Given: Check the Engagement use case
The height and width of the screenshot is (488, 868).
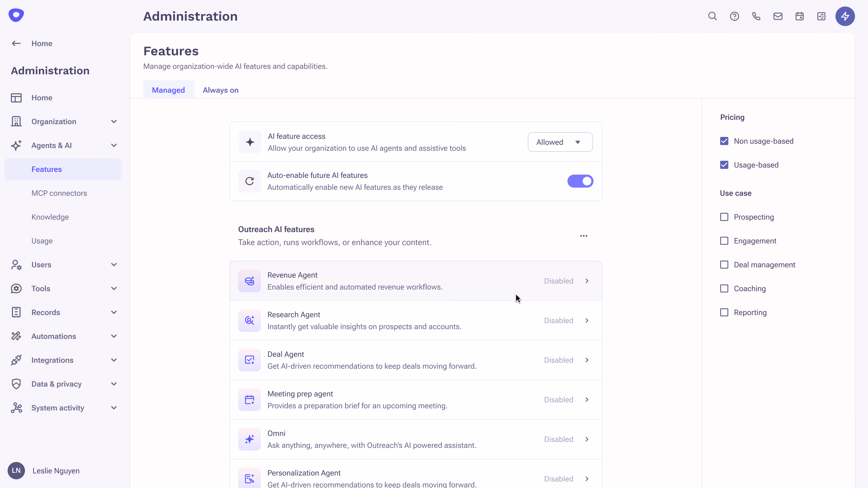Looking at the screenshot, I should 724,241.
